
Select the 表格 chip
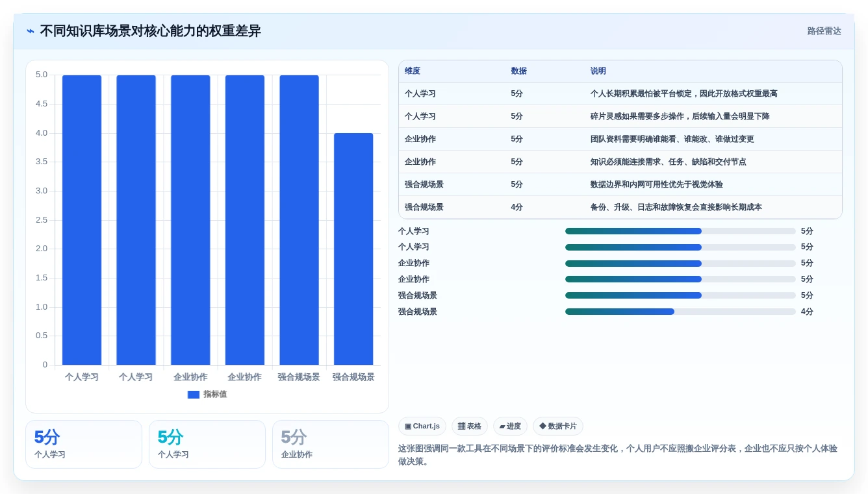(470, 426)
